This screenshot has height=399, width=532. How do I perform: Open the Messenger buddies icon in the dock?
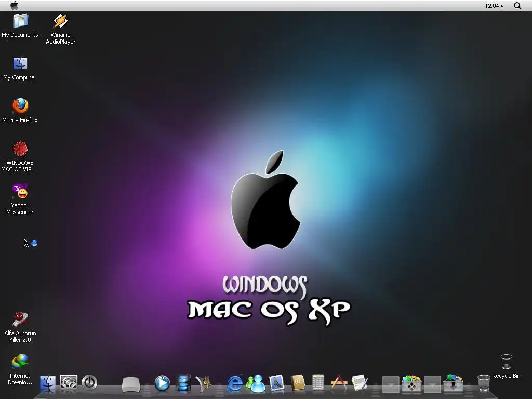pyautogui.click(x=256, y=383)
